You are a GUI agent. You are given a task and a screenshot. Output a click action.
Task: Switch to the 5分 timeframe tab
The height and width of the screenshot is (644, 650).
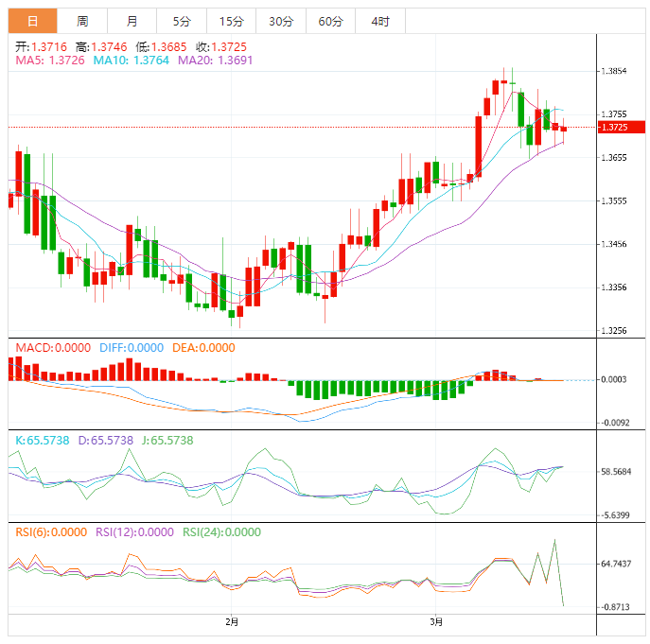pos(182,21)
